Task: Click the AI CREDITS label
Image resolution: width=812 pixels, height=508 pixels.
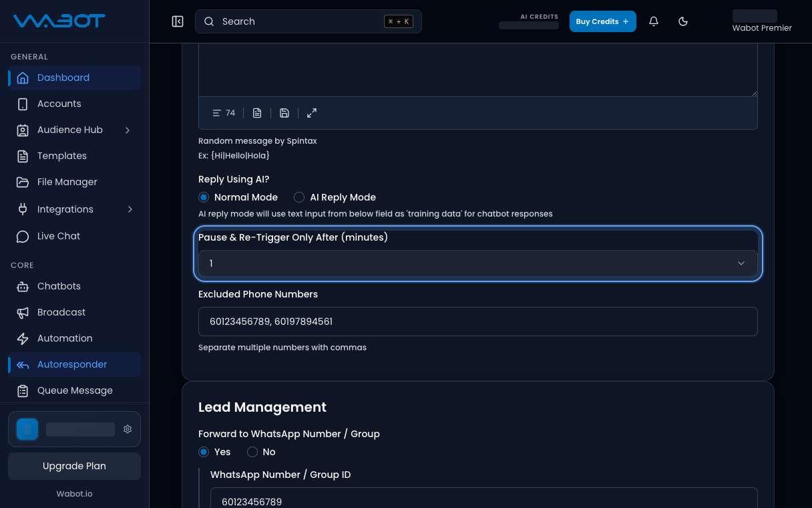Action: pyautogui.click(x=540, y=17)
